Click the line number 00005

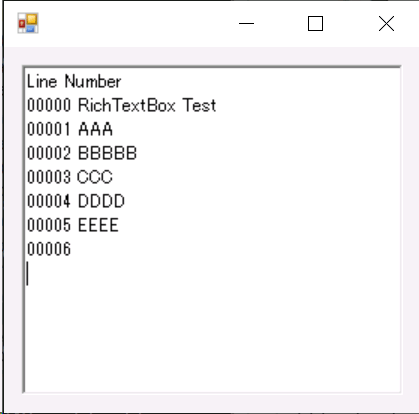click(x=49, y=225)
